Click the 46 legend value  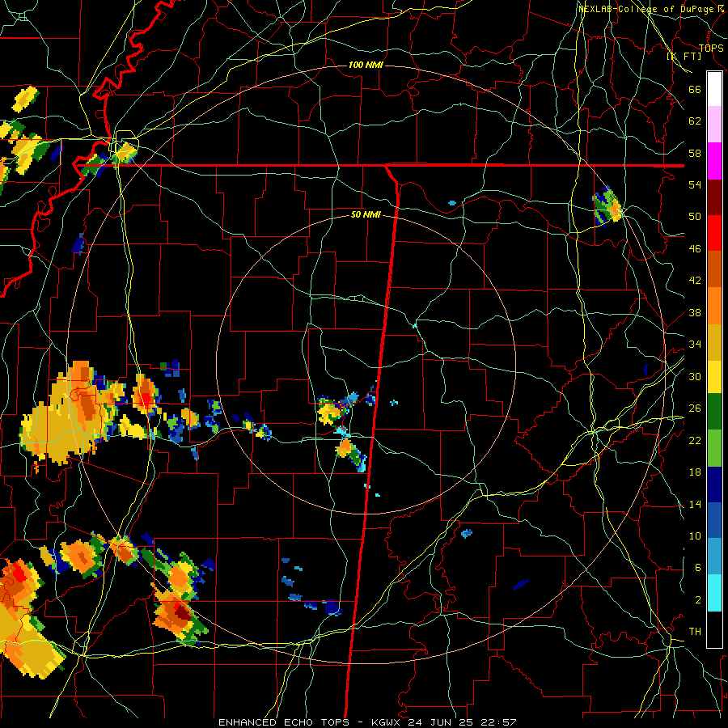[695, 249]
